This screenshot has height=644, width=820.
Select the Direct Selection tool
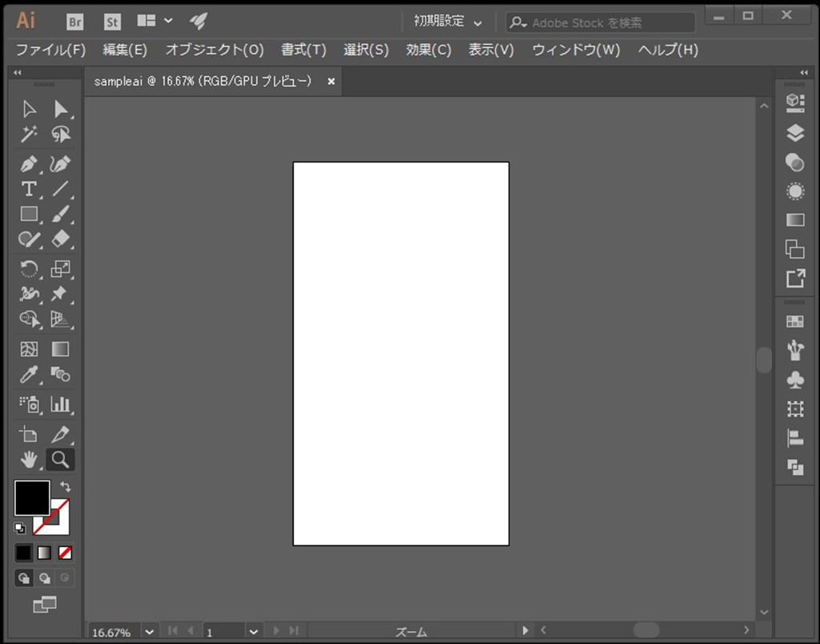point(61,109)
